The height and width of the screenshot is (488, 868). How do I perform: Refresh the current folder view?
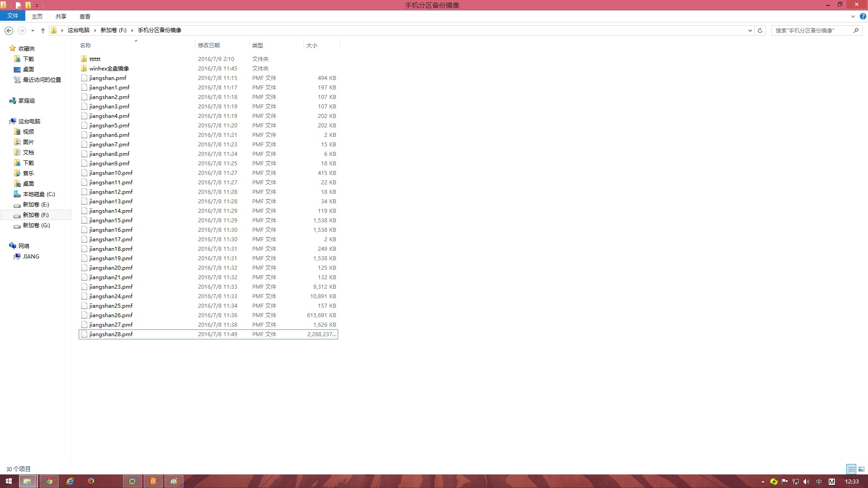(x=760, y=30)
